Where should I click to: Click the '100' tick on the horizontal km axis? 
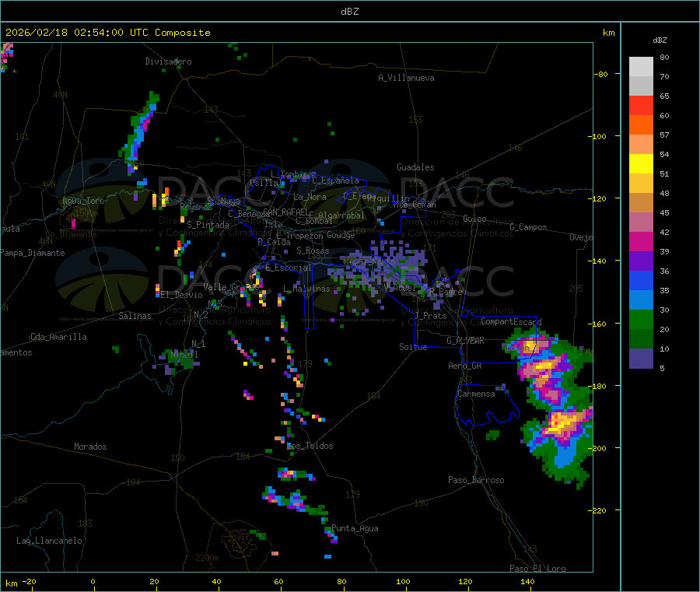coord(403,581)
